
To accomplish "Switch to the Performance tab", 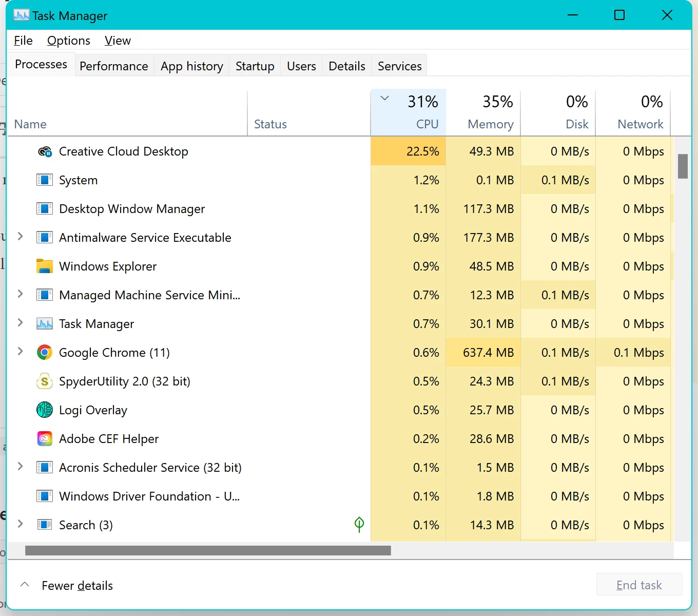I will tap(114, 66).
